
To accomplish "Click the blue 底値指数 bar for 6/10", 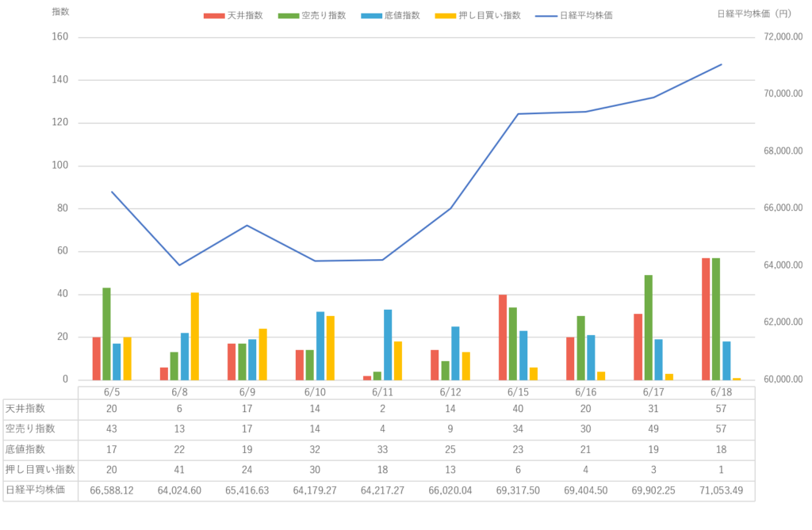I will coord(320,346).
